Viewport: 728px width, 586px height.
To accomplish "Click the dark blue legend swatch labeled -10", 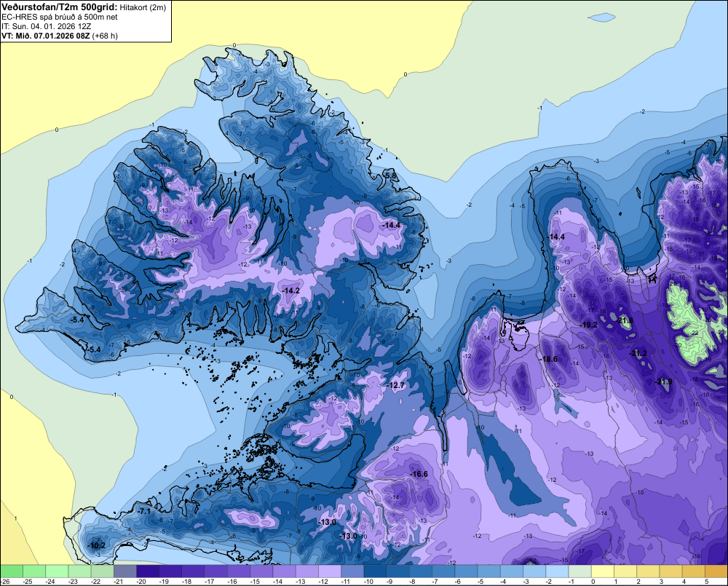I will point(376,571).
